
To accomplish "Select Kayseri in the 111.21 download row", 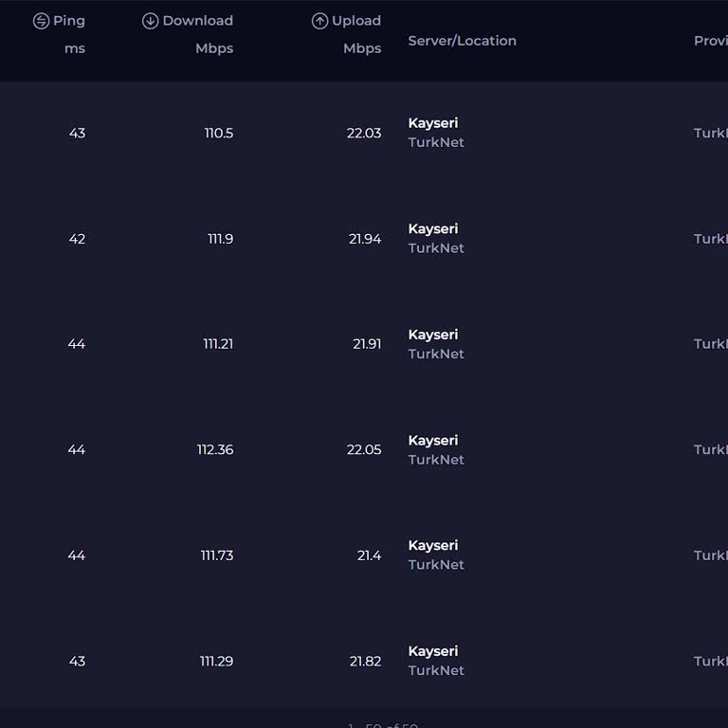I will [433, 335].
